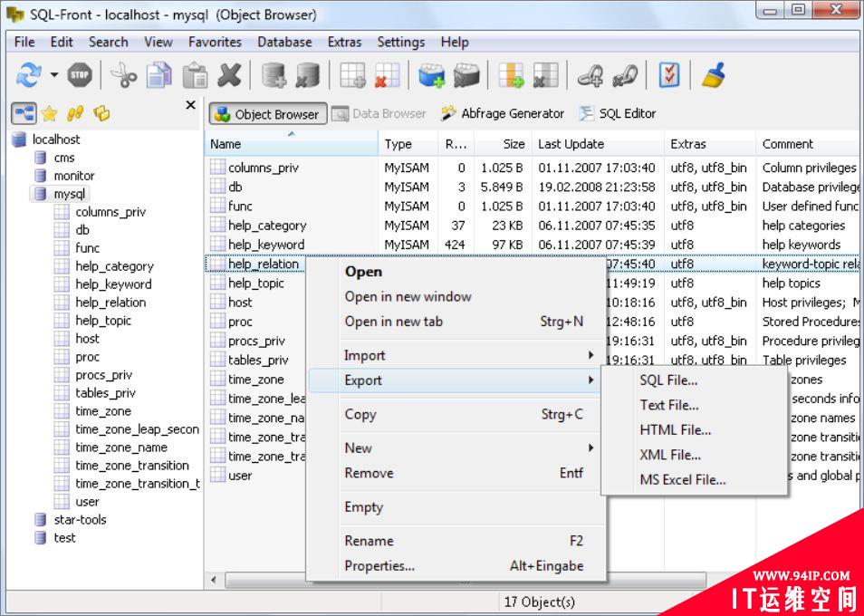Click the blue box icon with green plus
Screen dimensions: 864x616
pos(432,75)
